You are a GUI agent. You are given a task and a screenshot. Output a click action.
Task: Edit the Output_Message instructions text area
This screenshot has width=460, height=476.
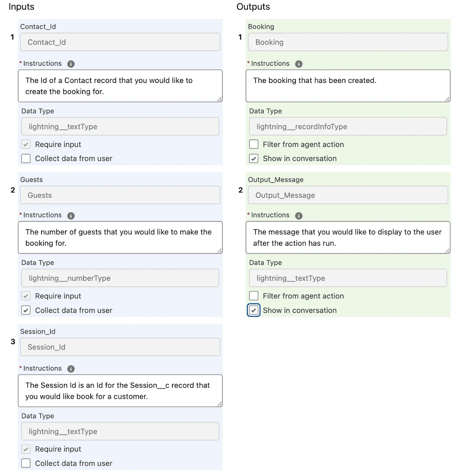pos(348,237)
